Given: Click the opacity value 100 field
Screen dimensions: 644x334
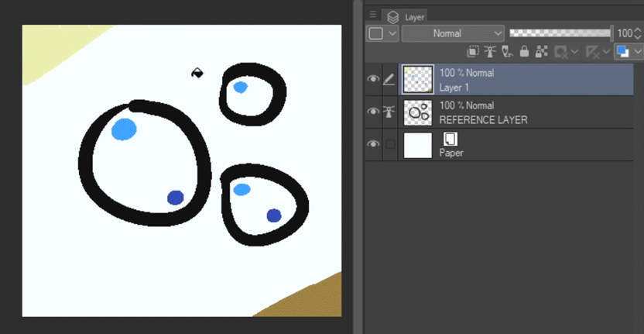Looking at the screenshot, I should point(625,33).
